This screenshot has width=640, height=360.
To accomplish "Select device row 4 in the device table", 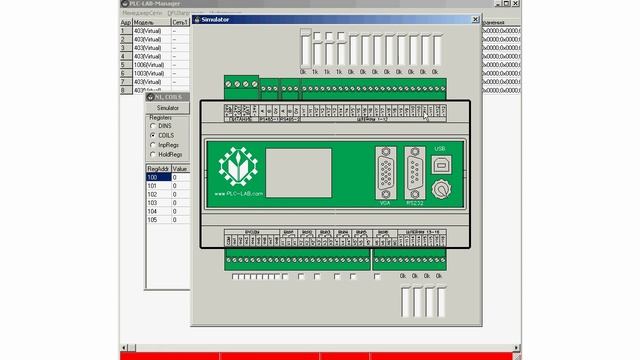I will [x=155, y=57].
